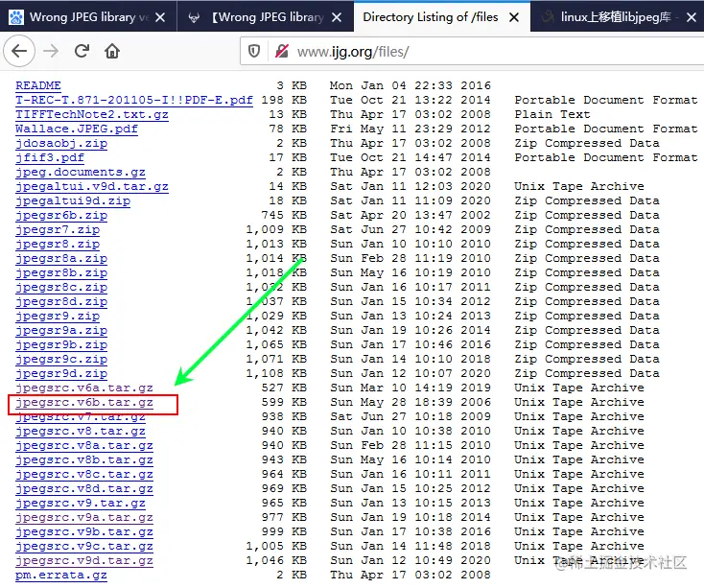Switch to the linux上移植libjpeg库 tab

pyautogui.click(x=618, y=16)
